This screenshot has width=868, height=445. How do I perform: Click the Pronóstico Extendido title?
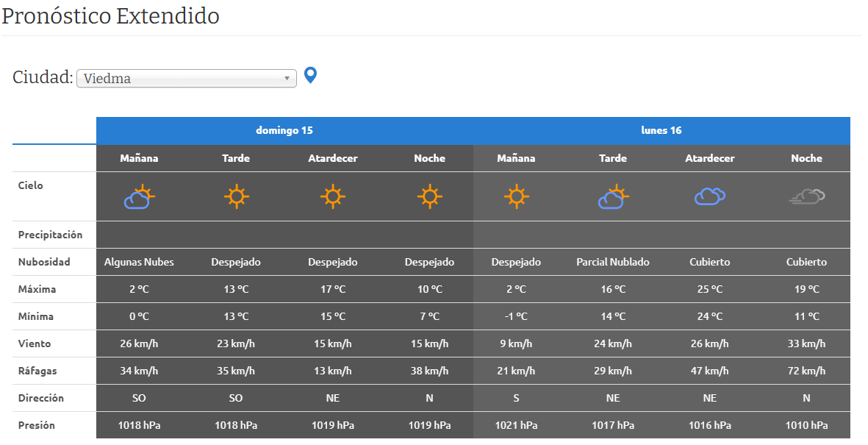[111, 16]
